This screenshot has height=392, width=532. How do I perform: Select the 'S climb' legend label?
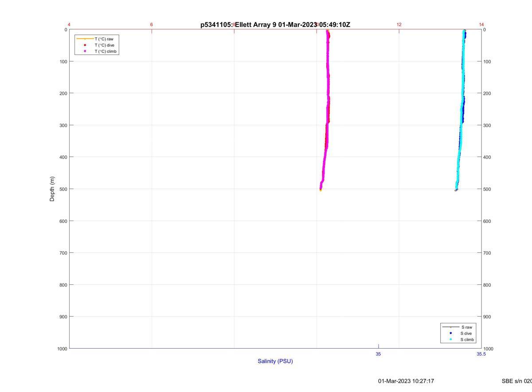(x=467, y=339)
